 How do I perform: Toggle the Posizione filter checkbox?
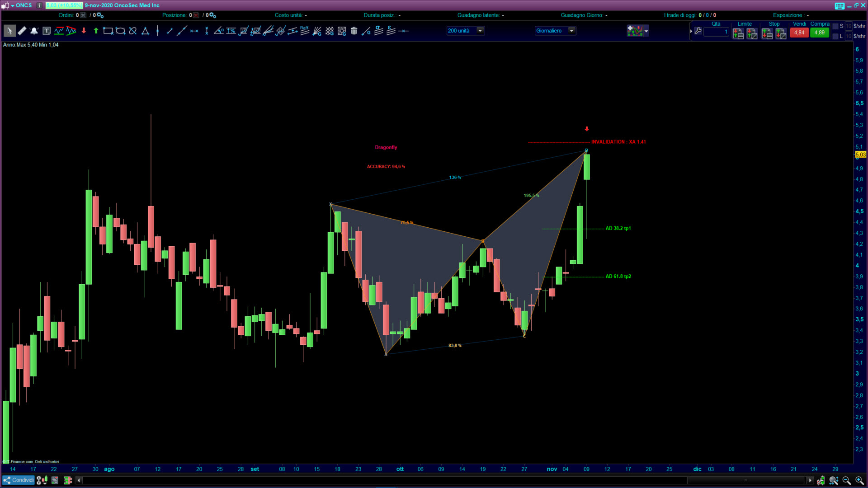pos(196,15)
